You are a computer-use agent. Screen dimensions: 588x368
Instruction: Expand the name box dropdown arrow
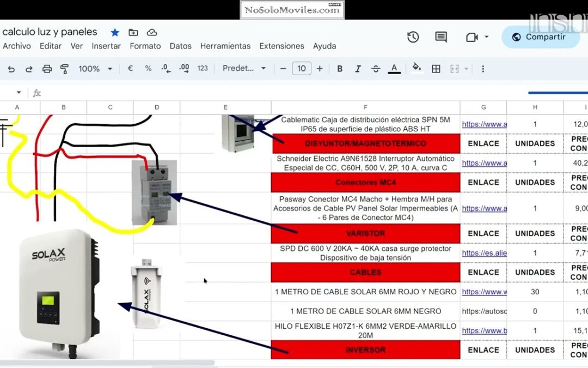19,92
